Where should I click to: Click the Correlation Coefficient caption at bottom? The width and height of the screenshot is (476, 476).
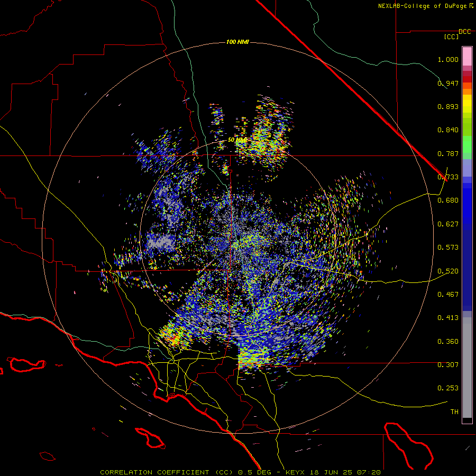click(240, 472)
